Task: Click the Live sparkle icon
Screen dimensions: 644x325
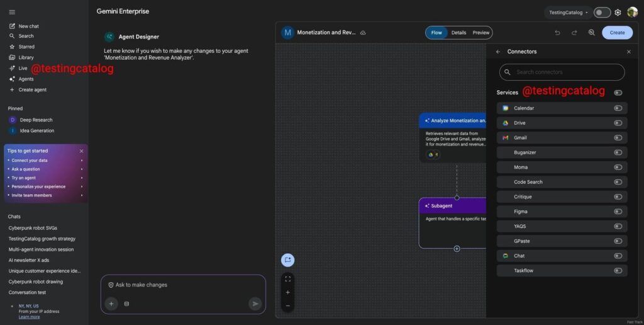Action: (x=12, y=68)
